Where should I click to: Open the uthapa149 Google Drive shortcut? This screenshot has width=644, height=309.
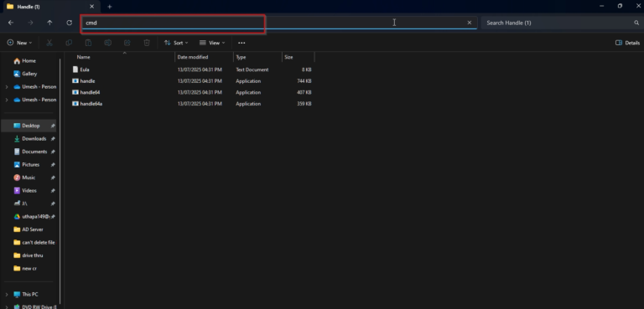(x=35, y=217)
